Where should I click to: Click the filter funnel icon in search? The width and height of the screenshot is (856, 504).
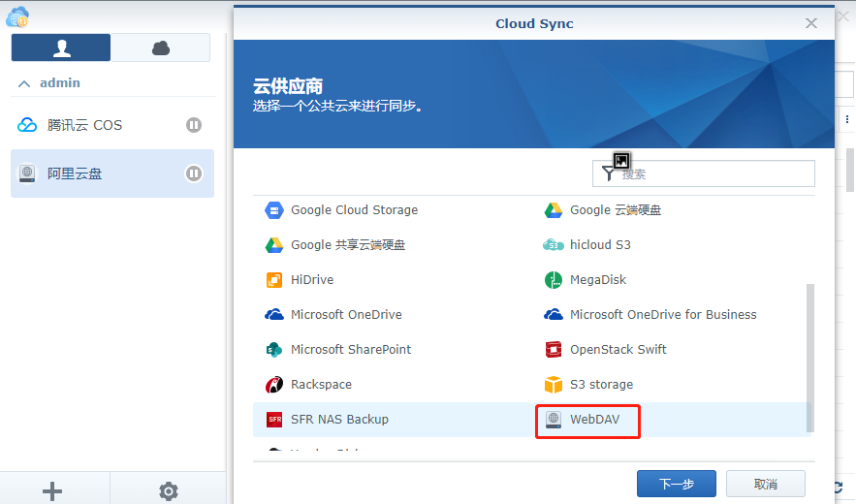(608, 173)
